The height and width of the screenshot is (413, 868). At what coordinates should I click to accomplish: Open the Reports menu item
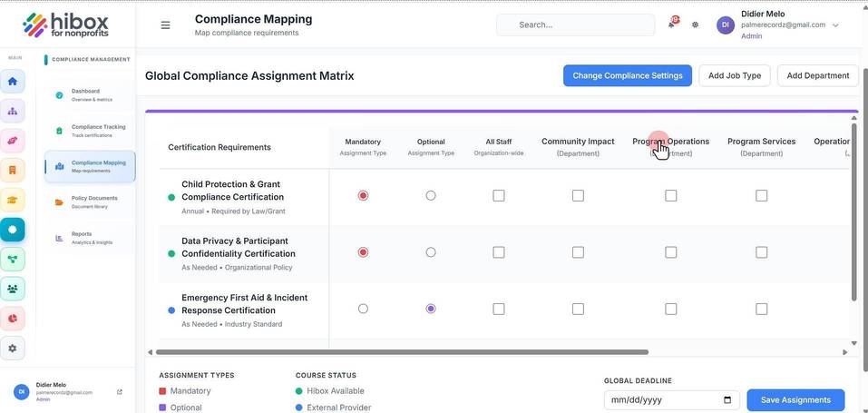(90, 238)
